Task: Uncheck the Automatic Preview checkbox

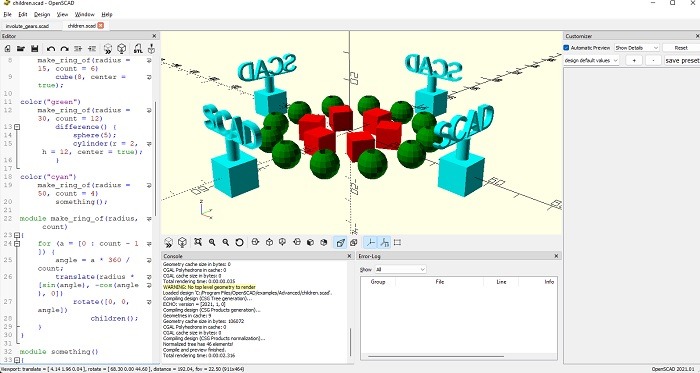Action: coord(566,48)
